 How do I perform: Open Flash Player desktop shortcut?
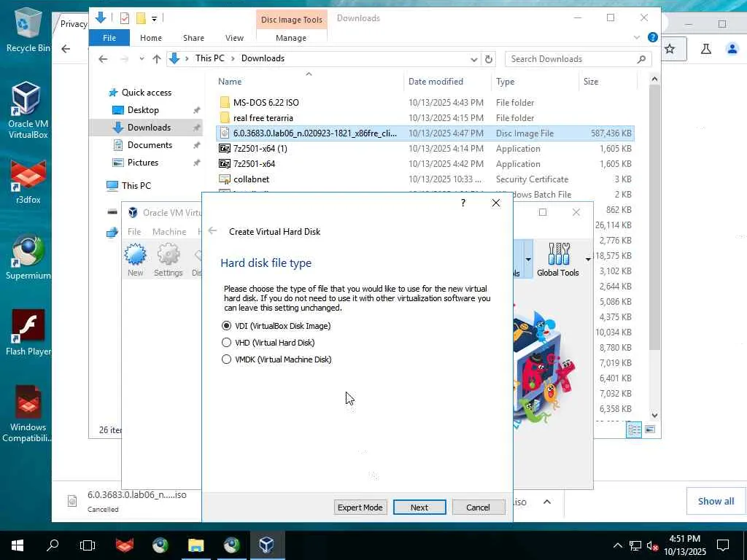[28, 332]
